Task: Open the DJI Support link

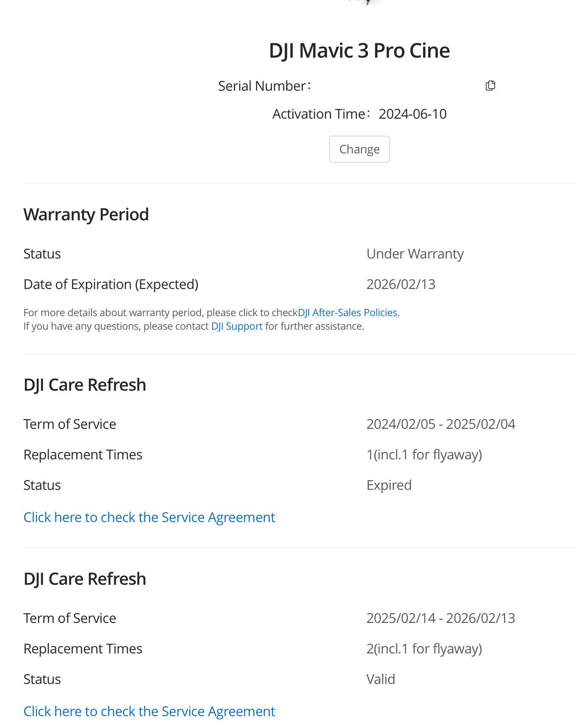Action: [x=237, y=326]
